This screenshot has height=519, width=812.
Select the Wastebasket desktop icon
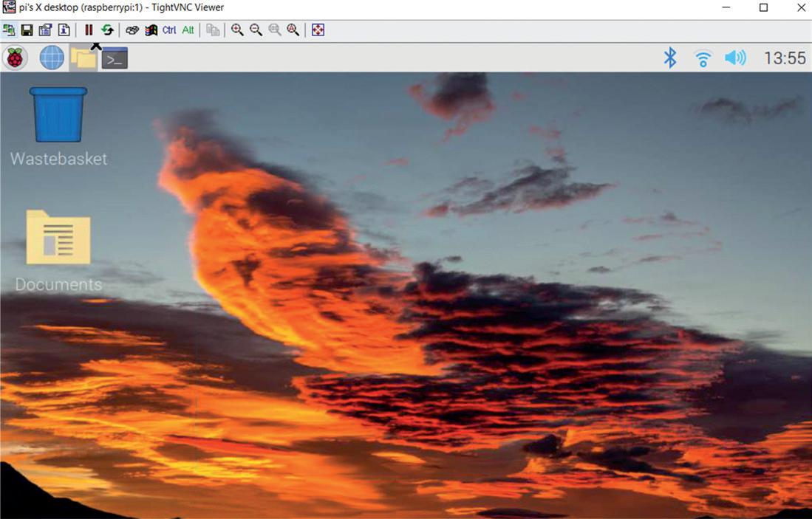coord(58,127)
